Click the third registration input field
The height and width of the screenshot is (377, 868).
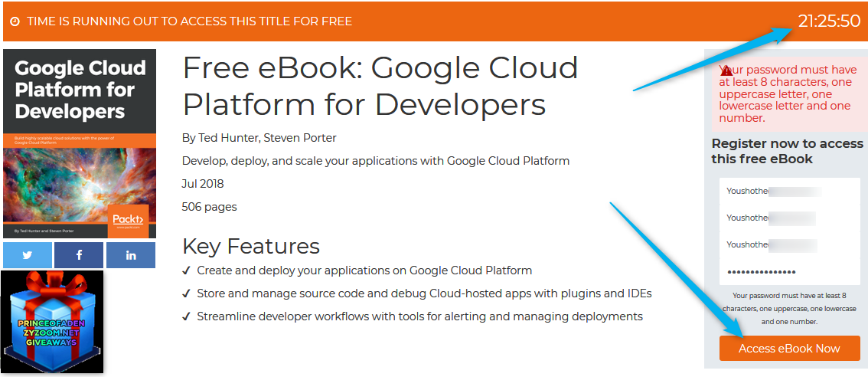[x=790, y=244]
